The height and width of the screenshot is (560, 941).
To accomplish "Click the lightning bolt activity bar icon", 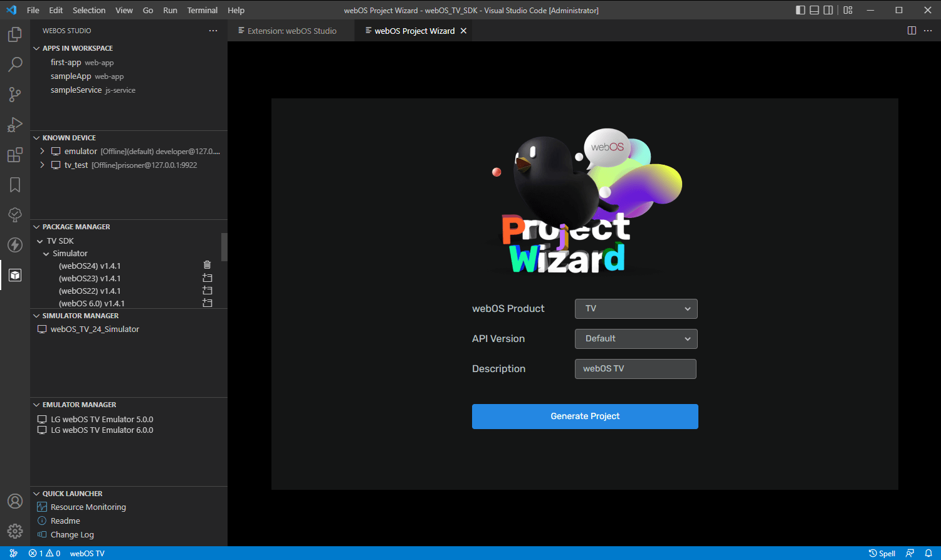I will tap(15, 245).
